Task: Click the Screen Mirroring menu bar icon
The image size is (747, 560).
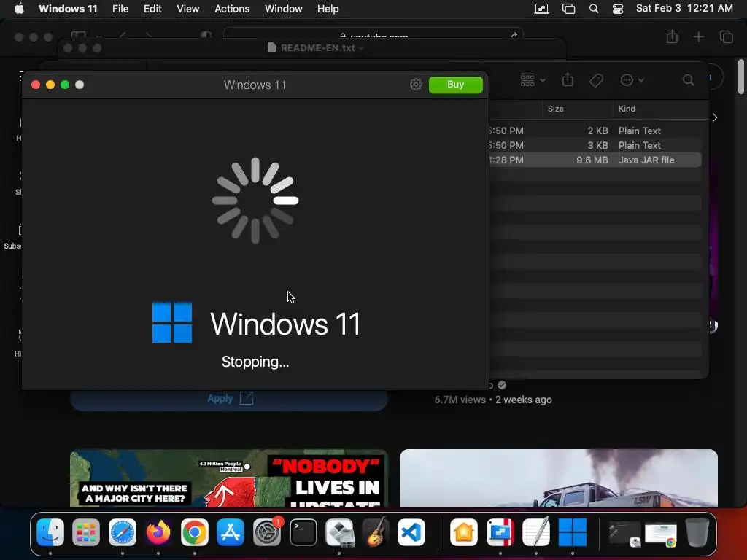Action: pos(541,9)
